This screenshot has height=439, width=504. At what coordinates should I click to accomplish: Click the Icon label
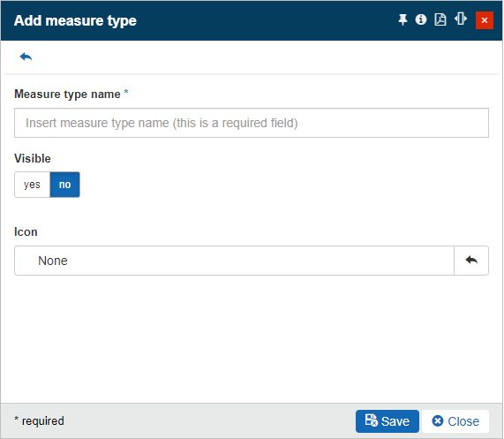26,232
